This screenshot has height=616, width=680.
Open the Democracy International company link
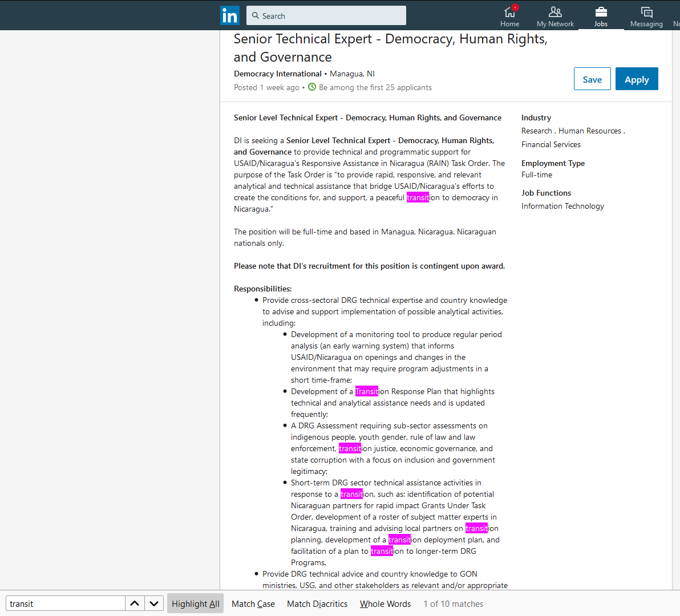(x=278, y=74)
